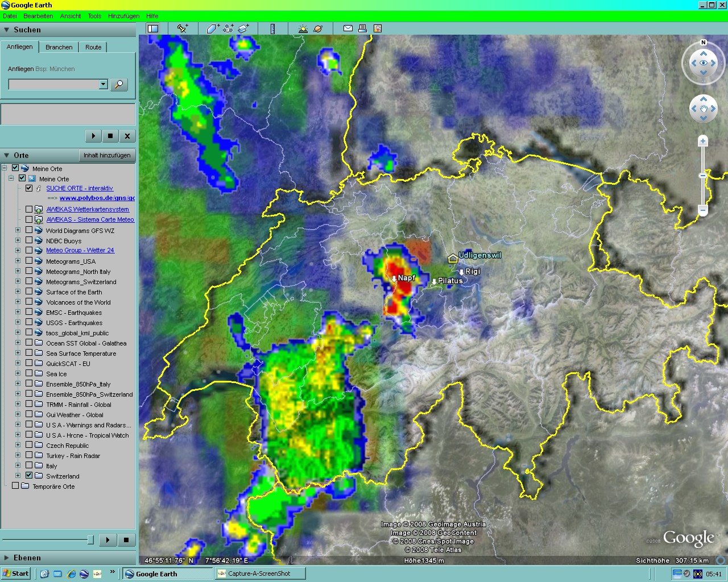This screenshot has width=728, height=582.
Task: Reset north with the N compass marker
Action: (704, 43)
